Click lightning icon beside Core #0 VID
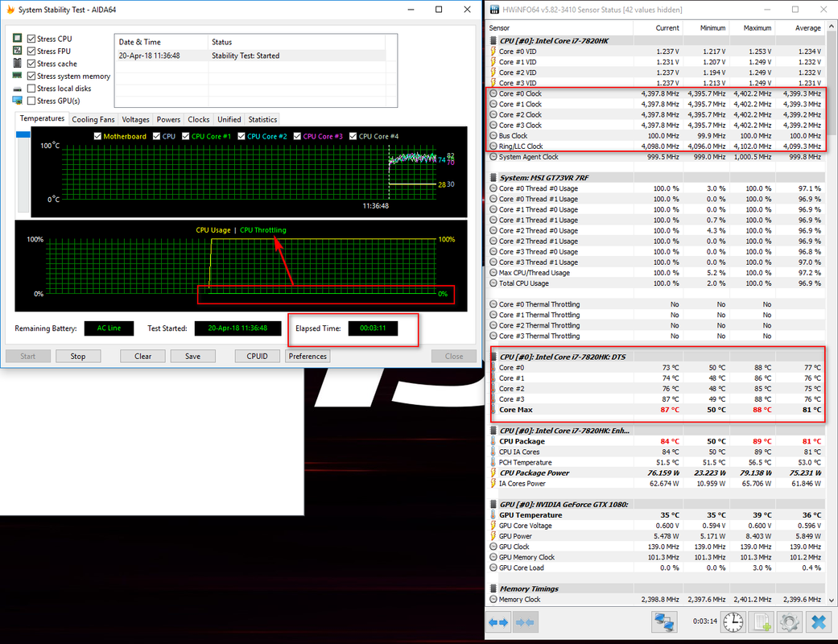Viewport: 838px width, 644px height. pyautogui.click(x=493, y=52)
